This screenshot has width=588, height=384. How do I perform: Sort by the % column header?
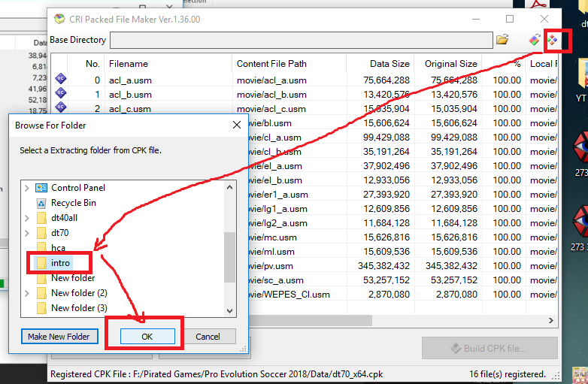(504, 64)
